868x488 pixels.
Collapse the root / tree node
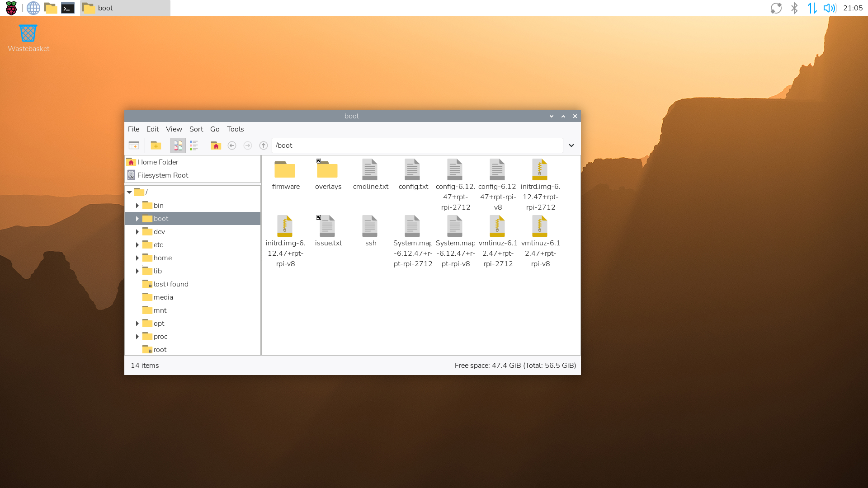(x=129, y=192)
